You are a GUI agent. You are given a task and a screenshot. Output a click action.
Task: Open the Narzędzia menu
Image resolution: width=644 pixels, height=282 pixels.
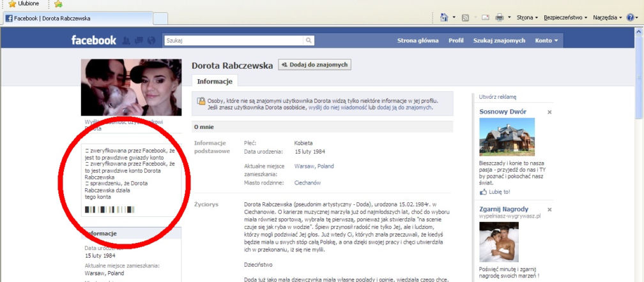coord(608,18)
